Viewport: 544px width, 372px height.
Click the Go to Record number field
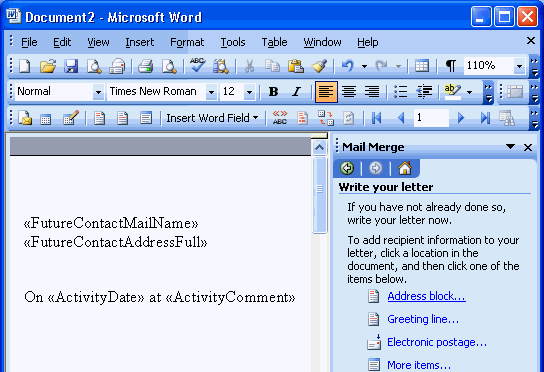[431, 118]
